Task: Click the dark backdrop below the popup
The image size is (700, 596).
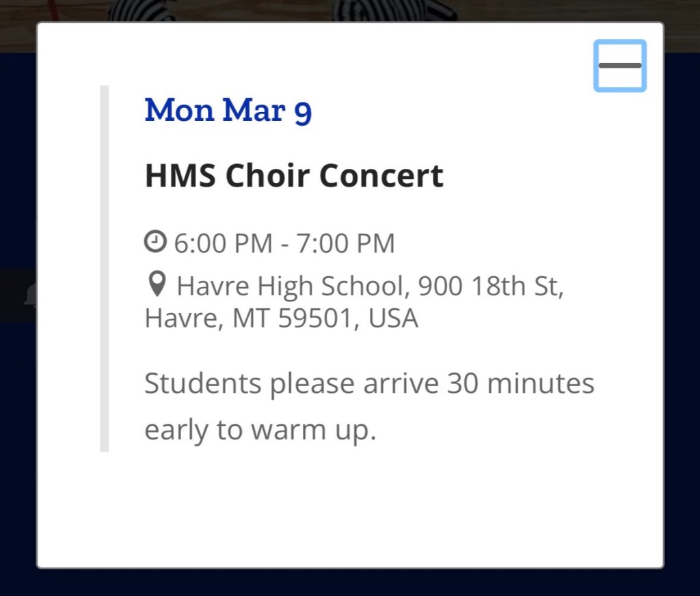Action: click(350, 582)
